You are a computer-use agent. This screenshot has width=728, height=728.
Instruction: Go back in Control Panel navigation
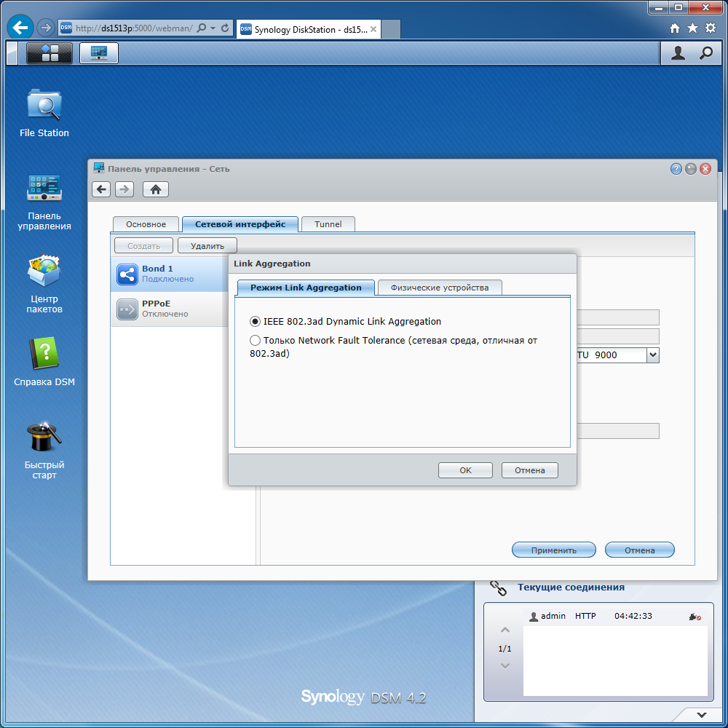pyautogui.click(x=101, y=189)
